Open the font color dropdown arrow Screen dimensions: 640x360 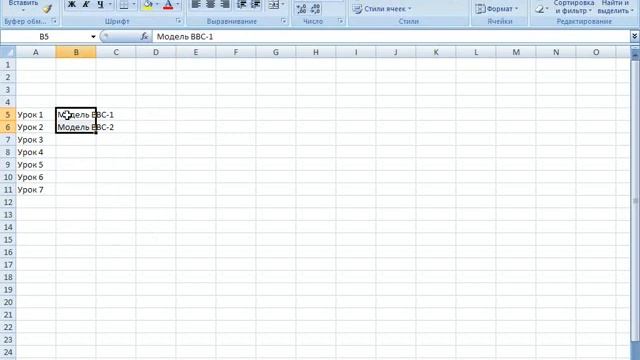(x=178, y=4)
